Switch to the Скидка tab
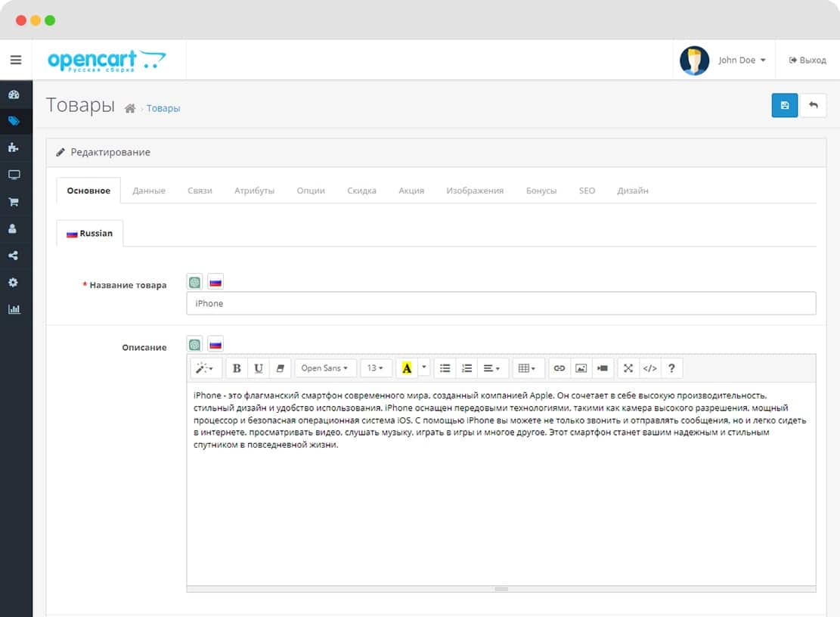The image size is (840, 617). click(x=361, y=191)
